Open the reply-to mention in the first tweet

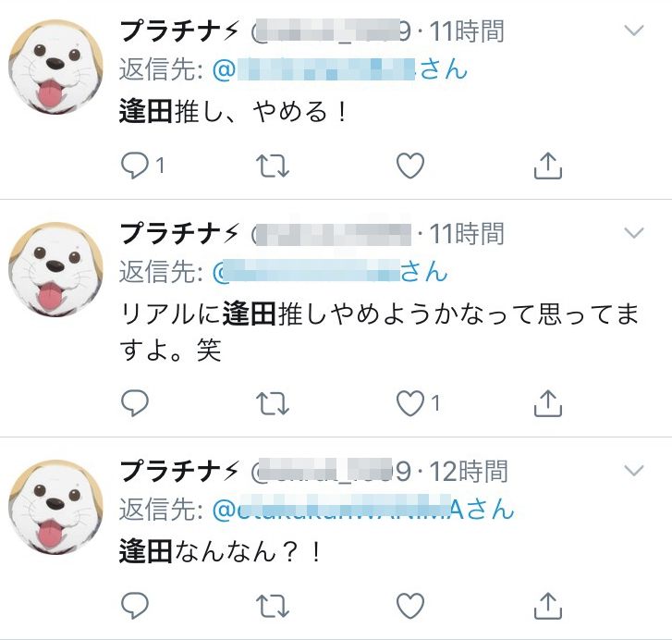(340, 69)
